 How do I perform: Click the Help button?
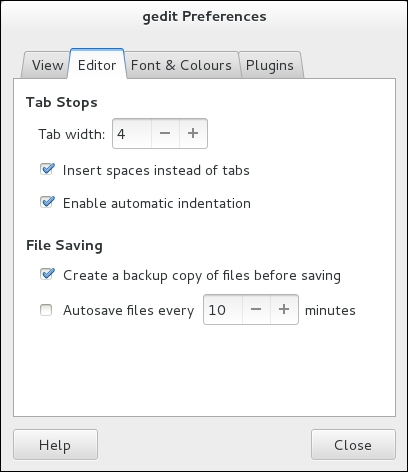point(55,445)
